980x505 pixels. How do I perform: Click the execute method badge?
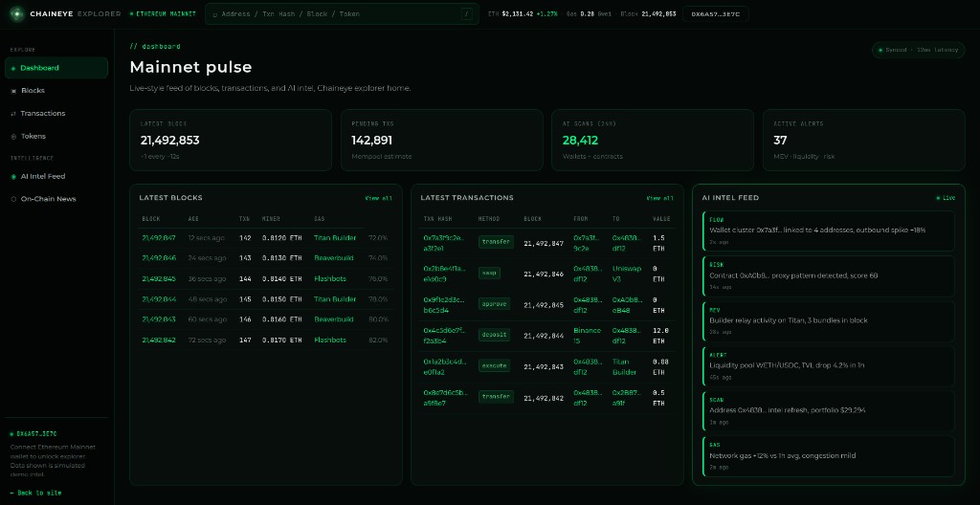[x=495, y=366]
